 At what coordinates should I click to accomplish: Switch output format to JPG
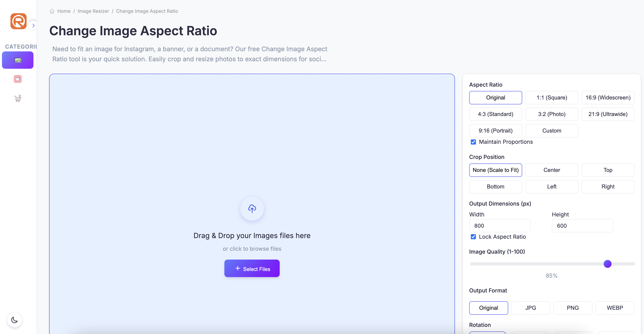pyautogui.click(x=530, y=308)
